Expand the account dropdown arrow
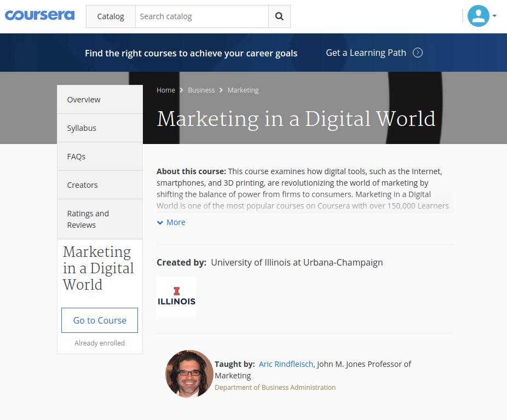The height and width of the screenshot is (420, 507). click(494, 15)
